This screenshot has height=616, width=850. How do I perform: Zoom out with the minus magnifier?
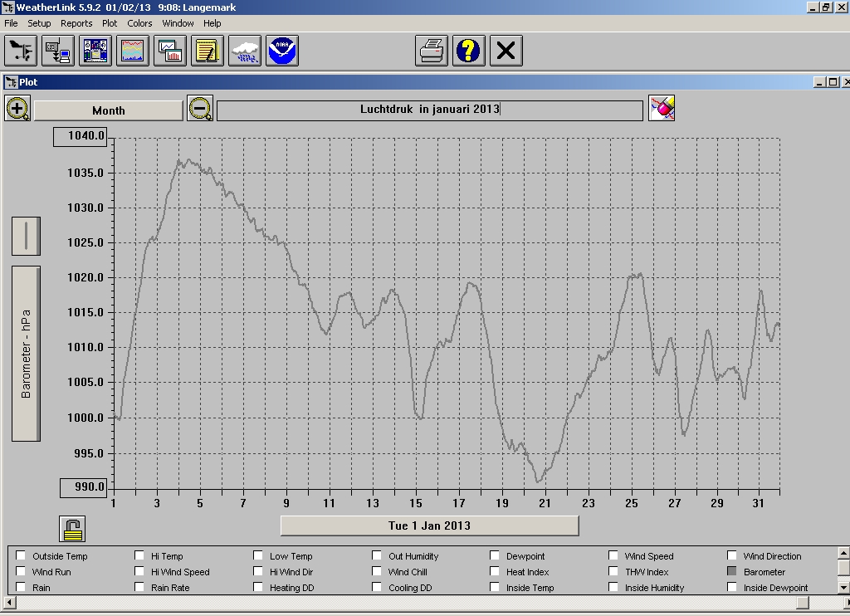(x=200, y=109)
